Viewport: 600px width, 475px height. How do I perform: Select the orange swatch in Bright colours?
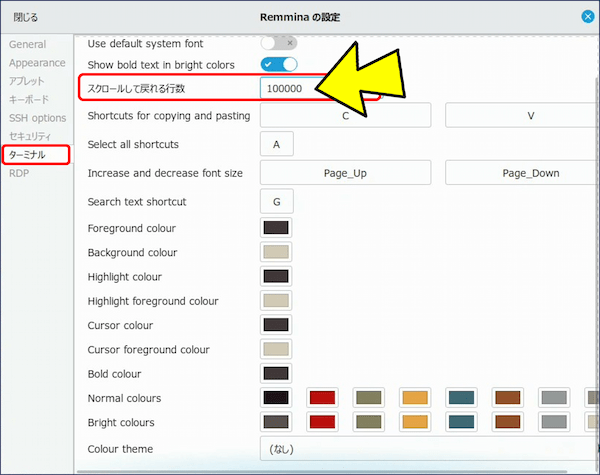[x=415, y=422]
